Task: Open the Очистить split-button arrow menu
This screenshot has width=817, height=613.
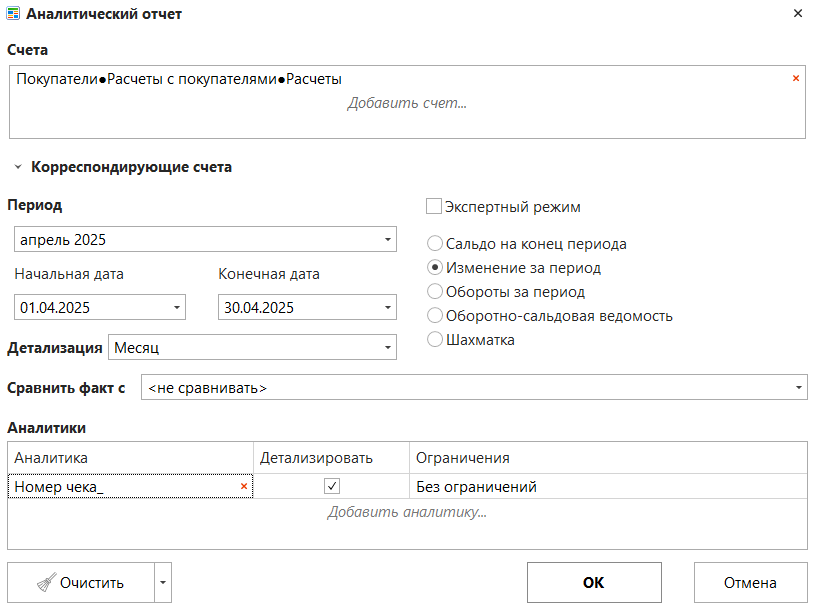Action: coord(164,583)
